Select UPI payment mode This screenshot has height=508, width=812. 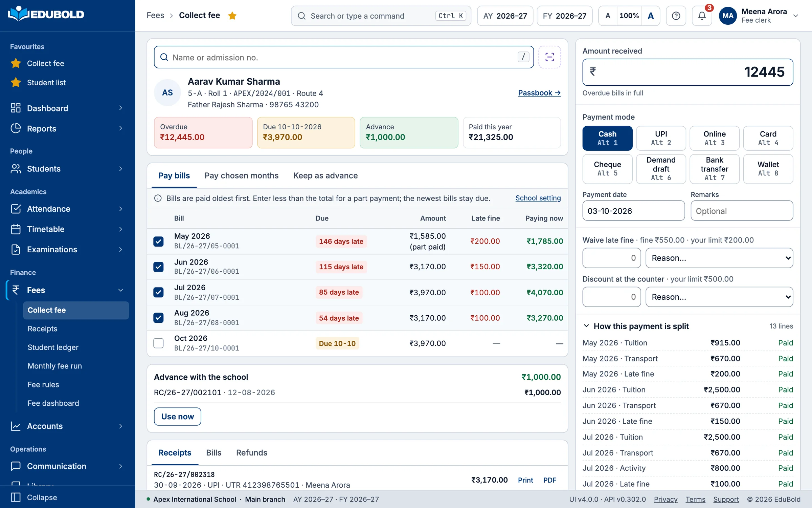(x=661, y=138)
